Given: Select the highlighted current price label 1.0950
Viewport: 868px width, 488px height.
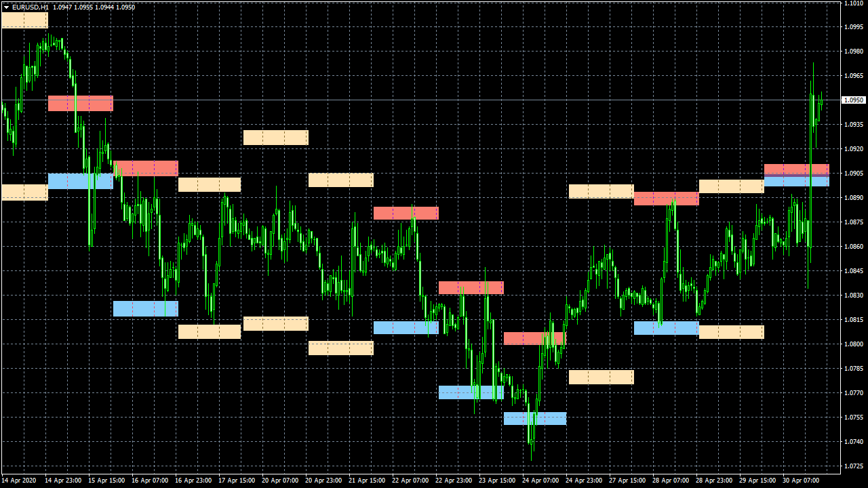Looking at the screenshot, I should 853,100.
